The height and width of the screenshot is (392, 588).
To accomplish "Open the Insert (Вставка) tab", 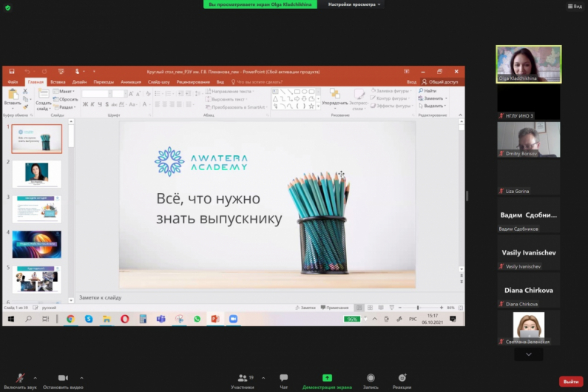I will [x=58, y=82].
